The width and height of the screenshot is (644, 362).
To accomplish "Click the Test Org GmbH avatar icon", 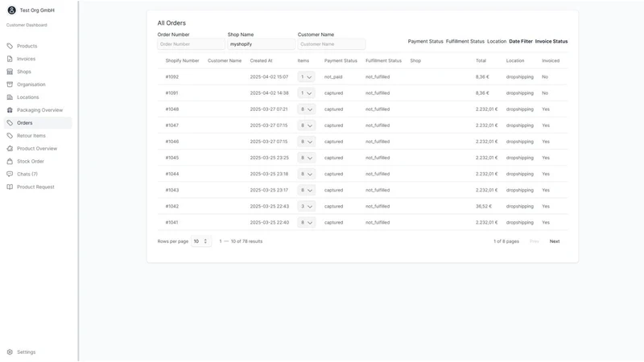I will point(11,10).
